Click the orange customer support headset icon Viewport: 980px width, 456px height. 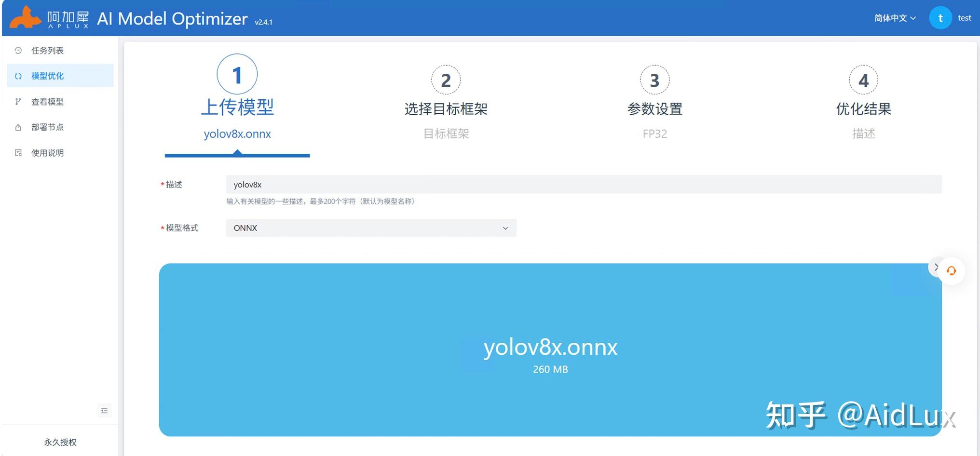(x=952, y=271)
